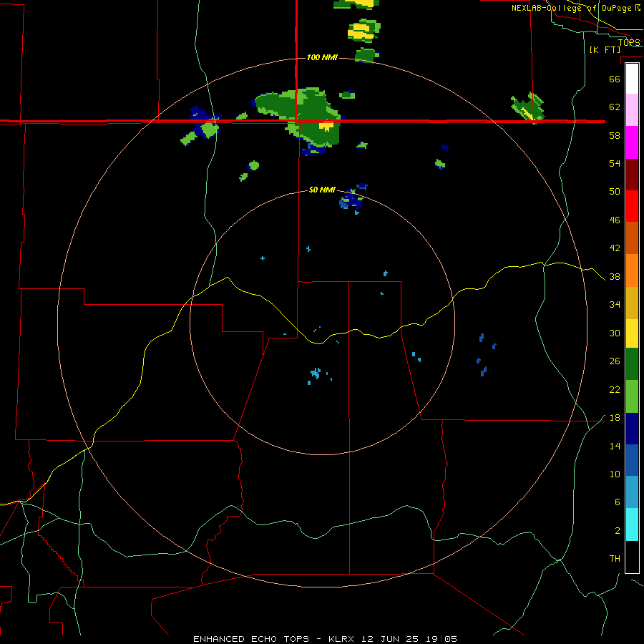
Task: Click the legend label 'TH'
Action: point(615,559)
